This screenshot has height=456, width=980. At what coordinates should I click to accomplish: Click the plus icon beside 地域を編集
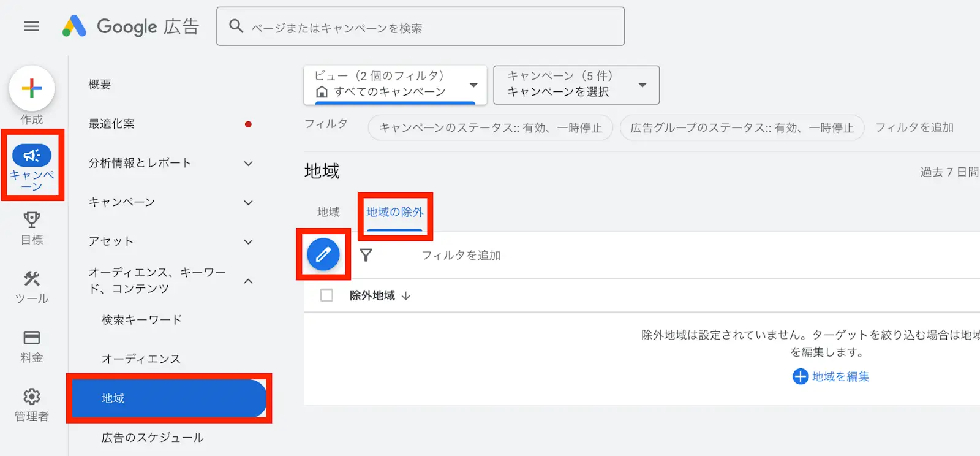click(x=801, y=376)
